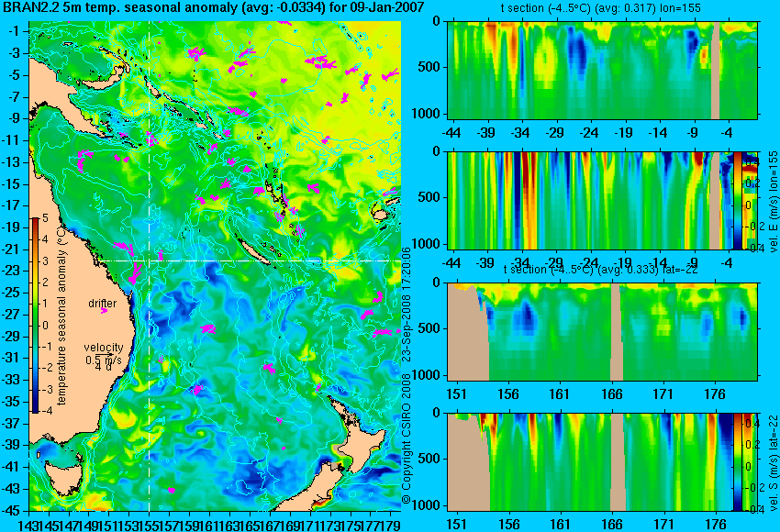Click New Zealand's North Island on the map
Screen dimensions: 780x532
click(362, 444)
